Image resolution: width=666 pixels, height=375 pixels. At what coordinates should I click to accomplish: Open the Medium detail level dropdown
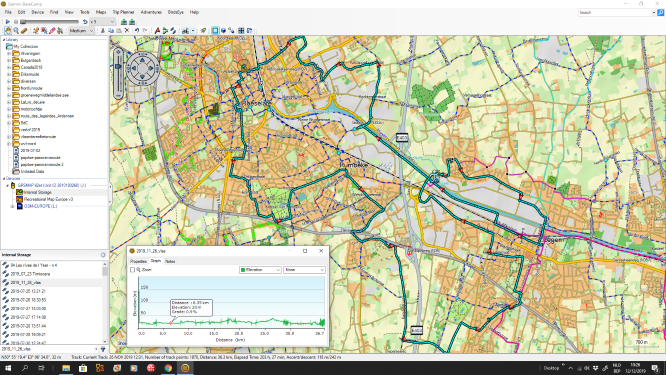pyautogui.click(x=81, y=31)
